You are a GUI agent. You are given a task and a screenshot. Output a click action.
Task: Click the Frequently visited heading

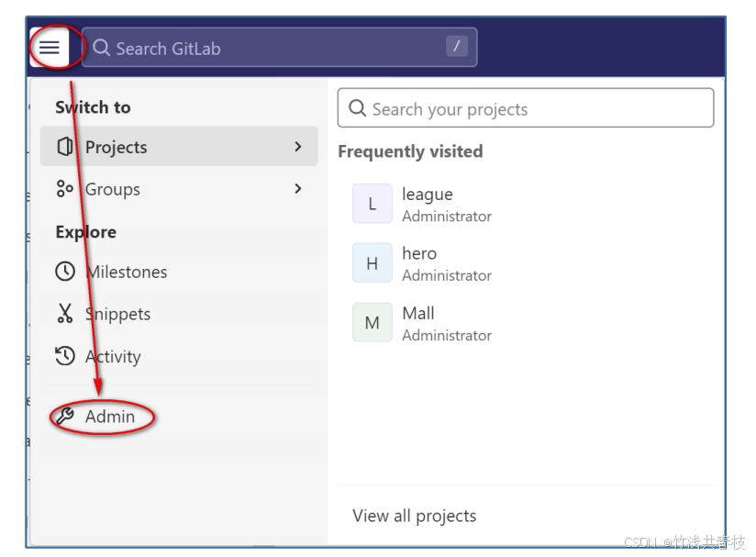coord(410,151)
